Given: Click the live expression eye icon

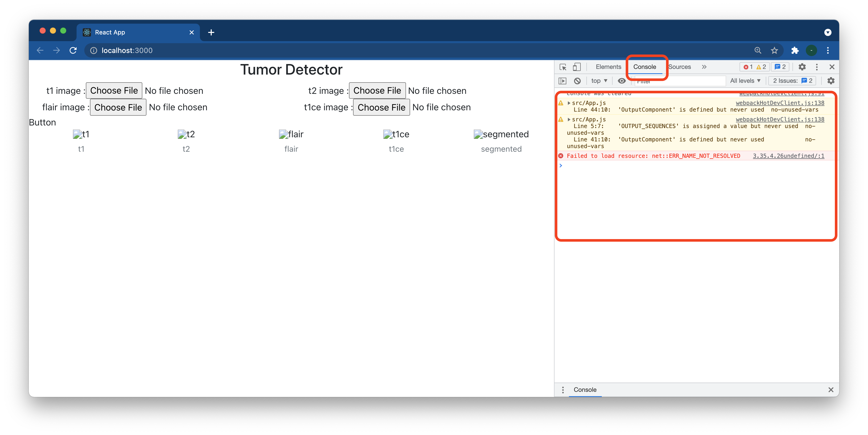Looking at the screenshot, I should [x=621, y=81].
